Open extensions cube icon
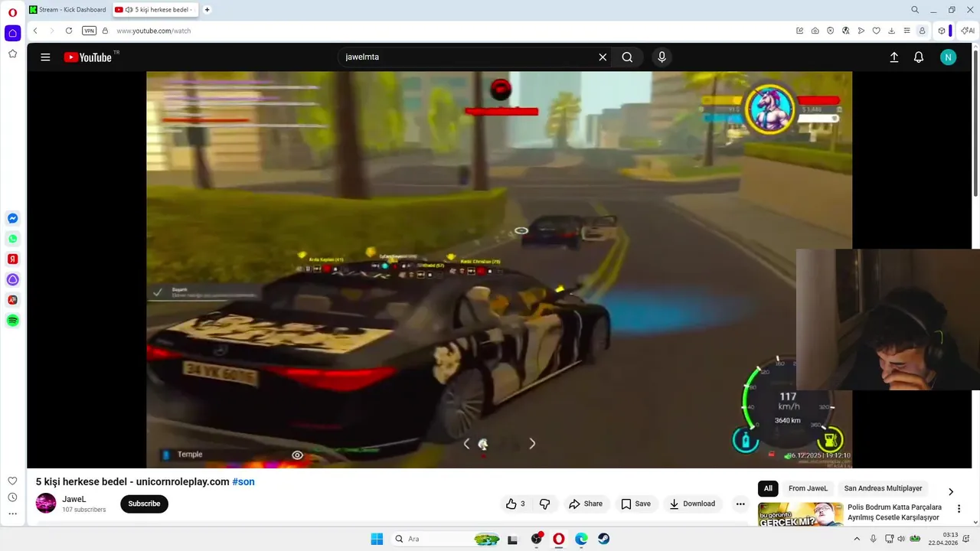This screenshot has height=551, width=980. 942,31
